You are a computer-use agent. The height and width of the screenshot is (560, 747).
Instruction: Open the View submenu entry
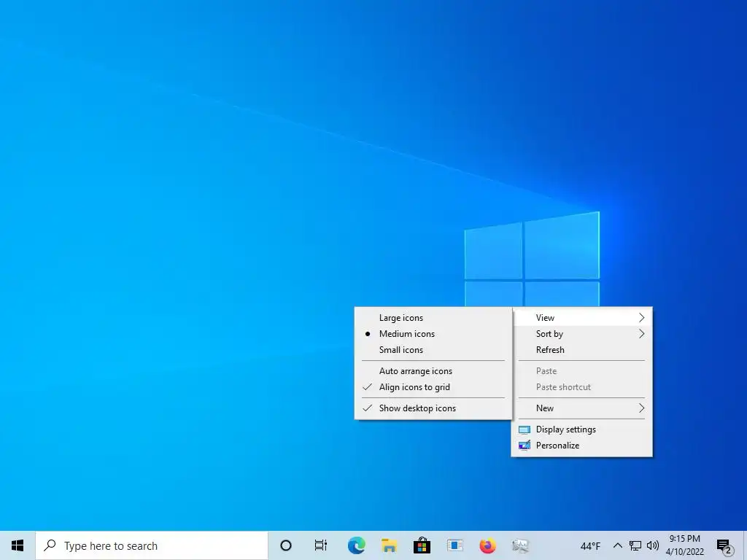tap(581, 318)
